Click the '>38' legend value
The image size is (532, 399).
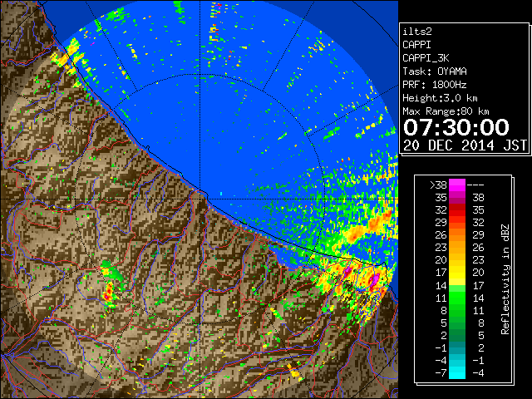(438, 185)
